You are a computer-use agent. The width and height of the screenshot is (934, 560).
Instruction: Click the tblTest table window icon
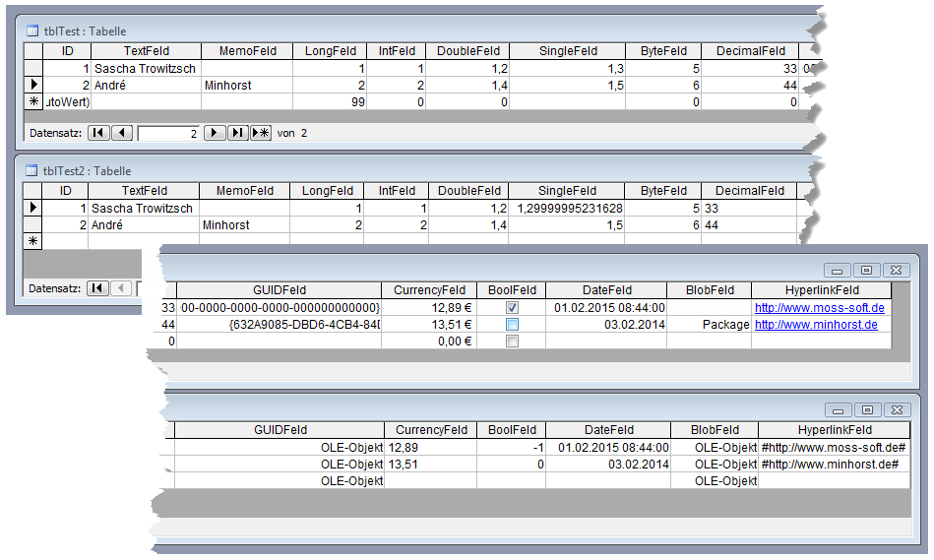point(31,31)
